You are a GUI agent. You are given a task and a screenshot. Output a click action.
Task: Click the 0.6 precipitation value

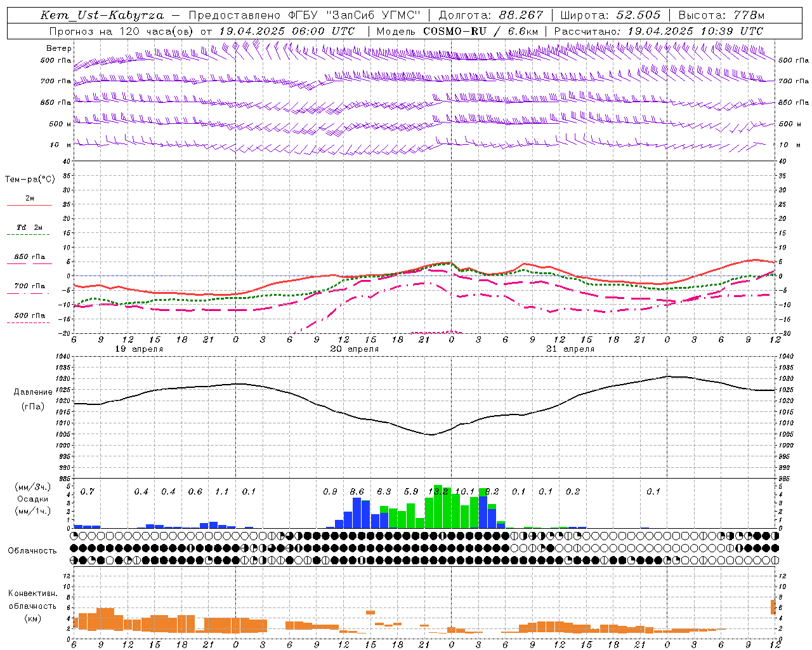(195, 491)
